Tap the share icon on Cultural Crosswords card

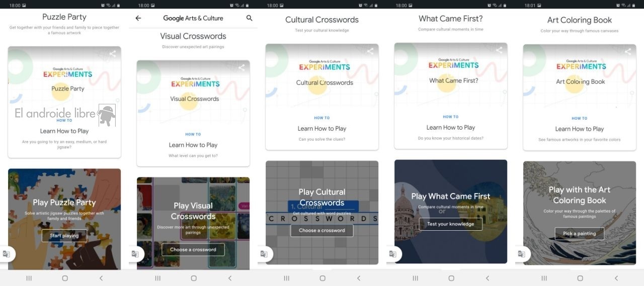[370, 51]
